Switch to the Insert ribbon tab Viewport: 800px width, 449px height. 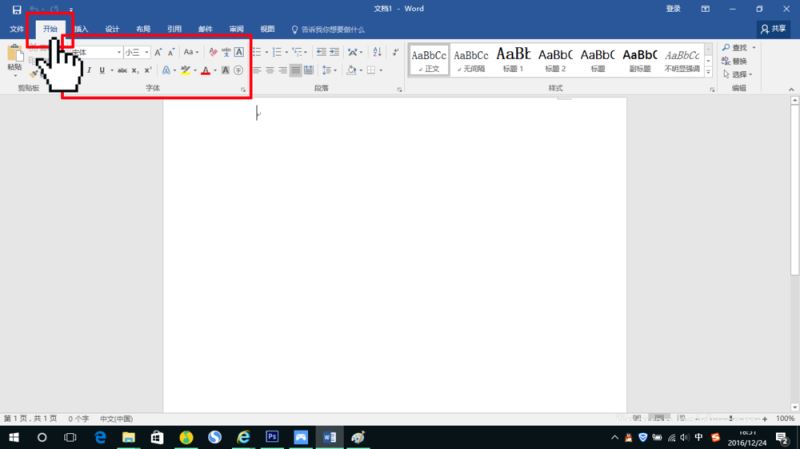81,29
